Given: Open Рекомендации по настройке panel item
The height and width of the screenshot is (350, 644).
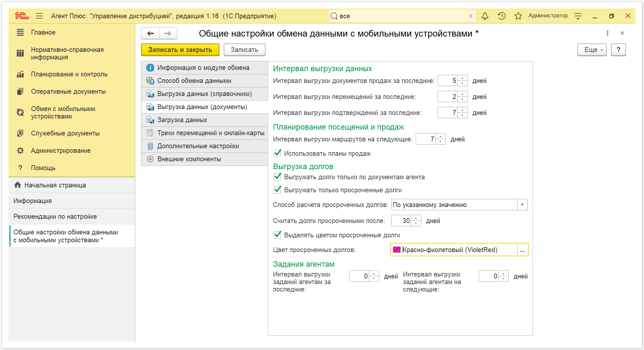Looking at the screenshot, I should click(72, 216).
